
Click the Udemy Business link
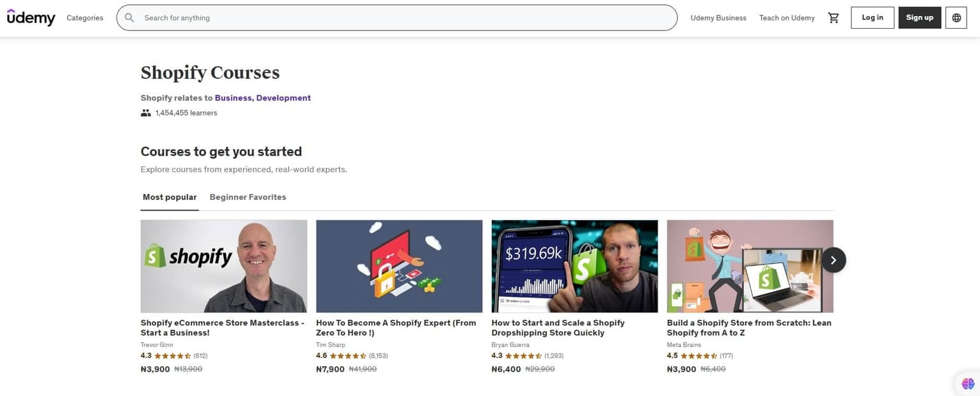pyautogui.click(x=718, y=17)
